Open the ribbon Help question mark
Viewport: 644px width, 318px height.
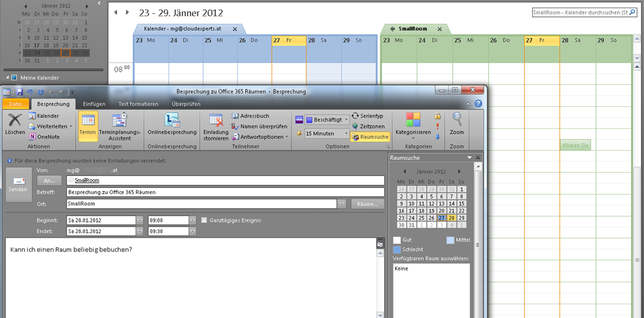(x=478, y=104)
